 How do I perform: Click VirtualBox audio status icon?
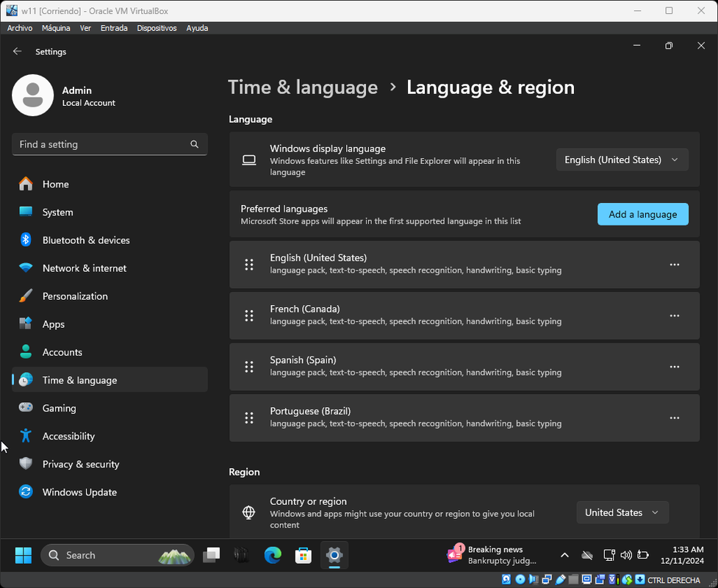coord(534,579)
